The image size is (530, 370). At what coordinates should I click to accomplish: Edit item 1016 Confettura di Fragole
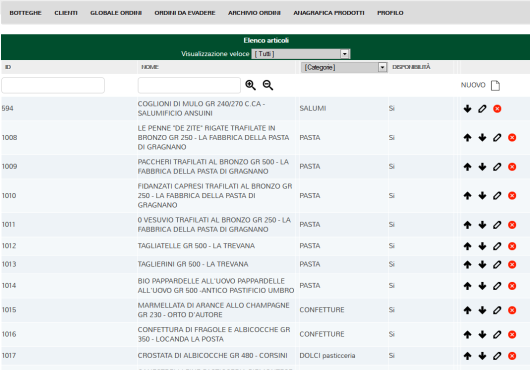coord(497,335)
